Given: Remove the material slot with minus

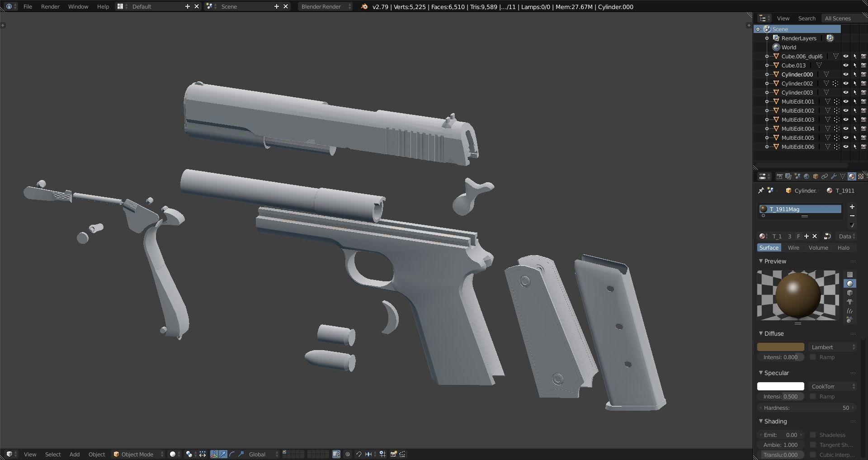Looking at the screenshot, I should click(852, 216).
